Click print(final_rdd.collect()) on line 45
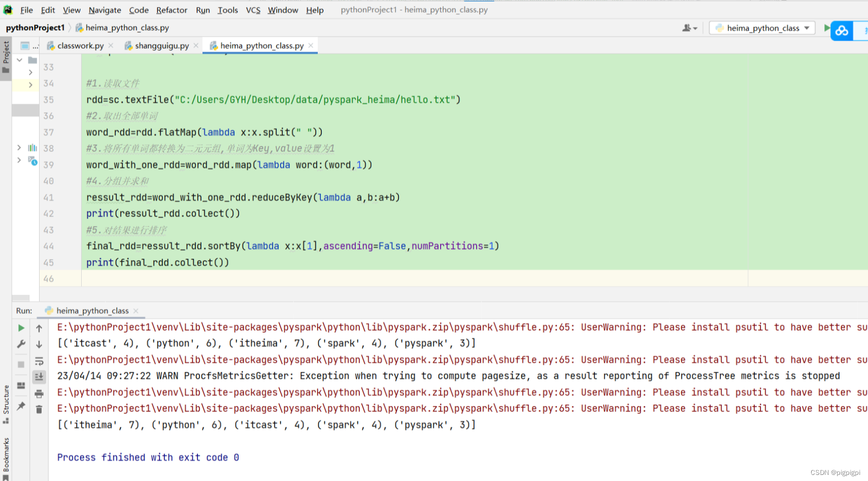Viewport: 868px width, 481px height. pyautogui.click(x=157, y=263)
